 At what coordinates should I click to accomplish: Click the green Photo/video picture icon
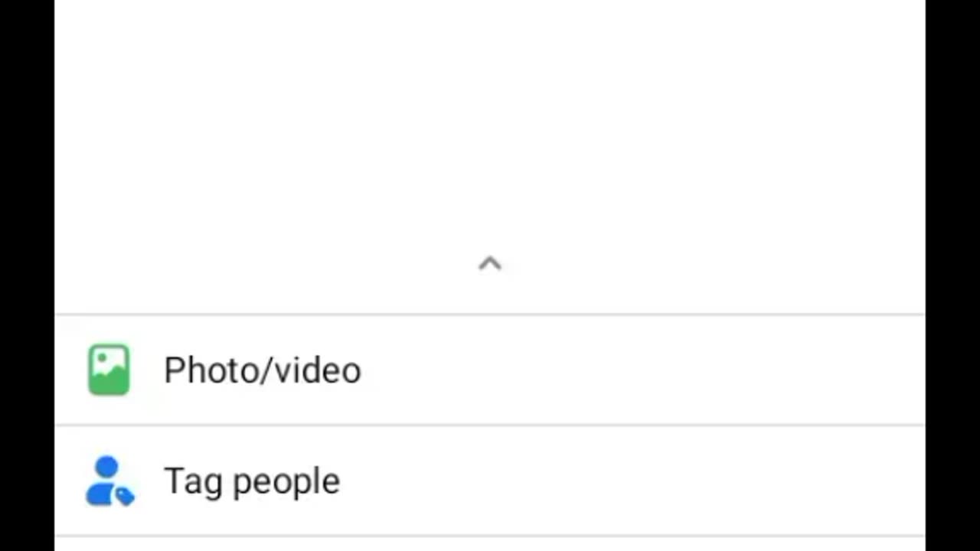[109, 370]
